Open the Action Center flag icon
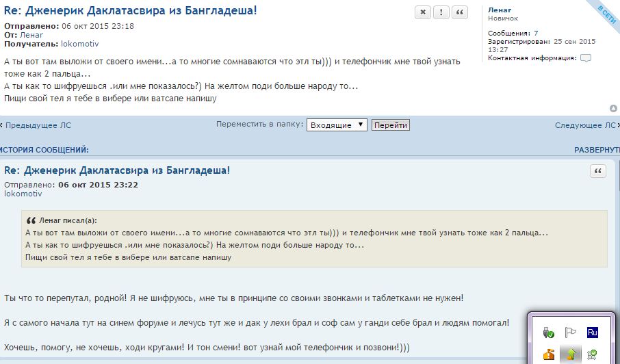 click(x=570, y=333)
